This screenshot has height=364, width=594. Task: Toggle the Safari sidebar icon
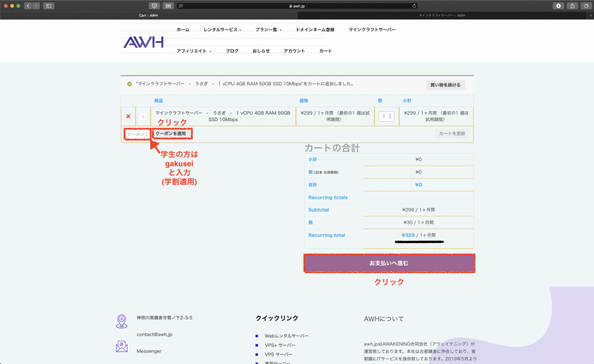pyautogui.click(x=49, y=6)
